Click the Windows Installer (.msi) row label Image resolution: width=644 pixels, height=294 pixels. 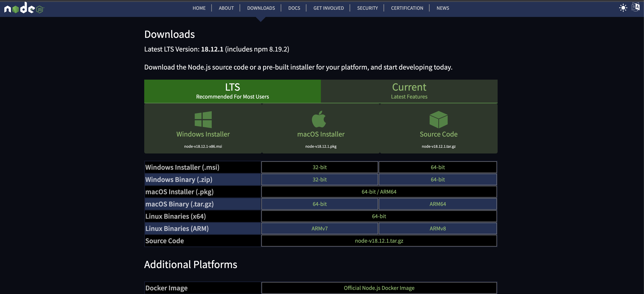pos(182,167)
